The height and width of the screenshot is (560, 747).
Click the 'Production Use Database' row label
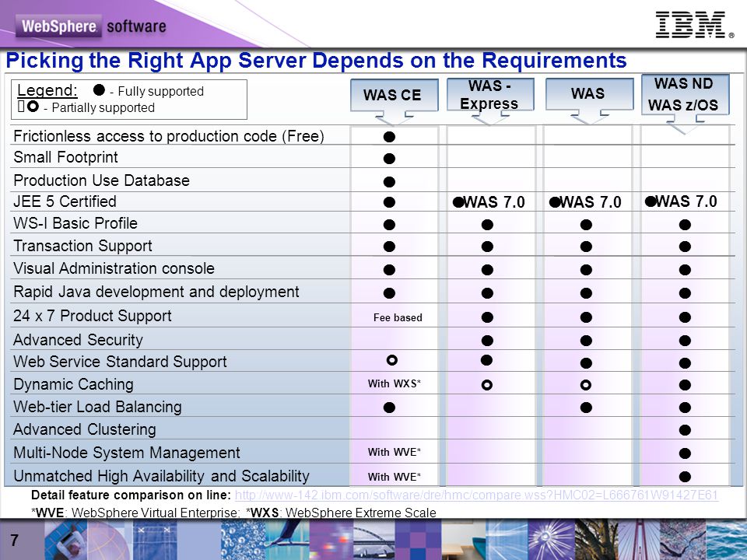click(101, 180)
